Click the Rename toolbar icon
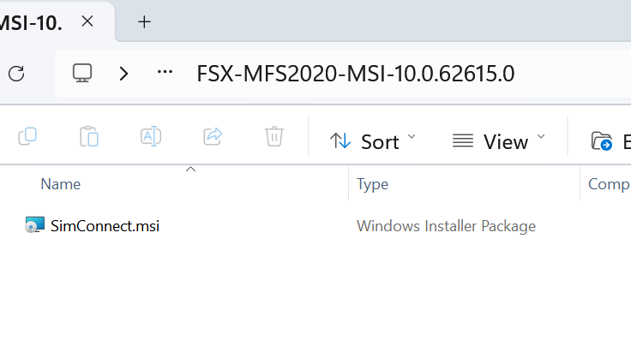631x364 pixels. (x=151, y=136)
